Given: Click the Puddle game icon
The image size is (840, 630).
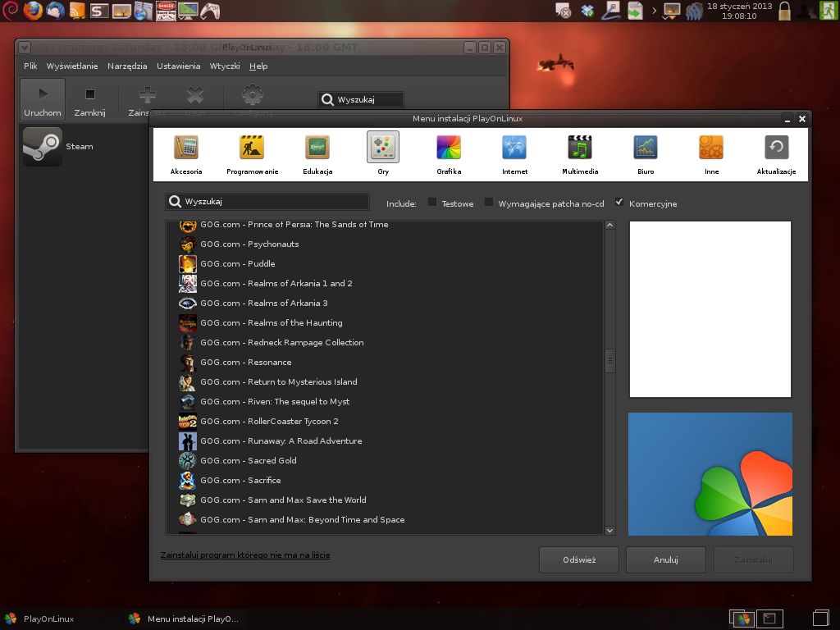Looking at the screenshot, I should pos(188,264).
